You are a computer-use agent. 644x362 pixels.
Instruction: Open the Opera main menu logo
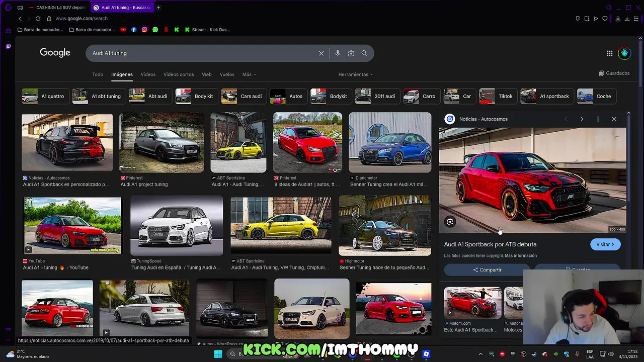click(x=8, y=8)
